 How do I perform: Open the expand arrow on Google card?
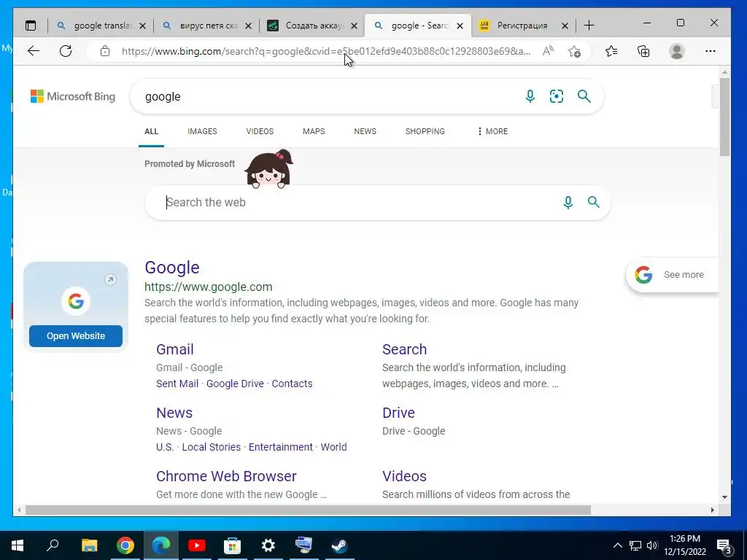[x=111, y=279]
